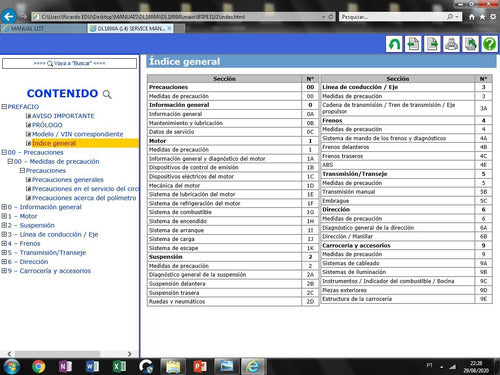The image size is (500, 375).
Task: Click the browser back arrow button
Action: click(x=9, y=16)
